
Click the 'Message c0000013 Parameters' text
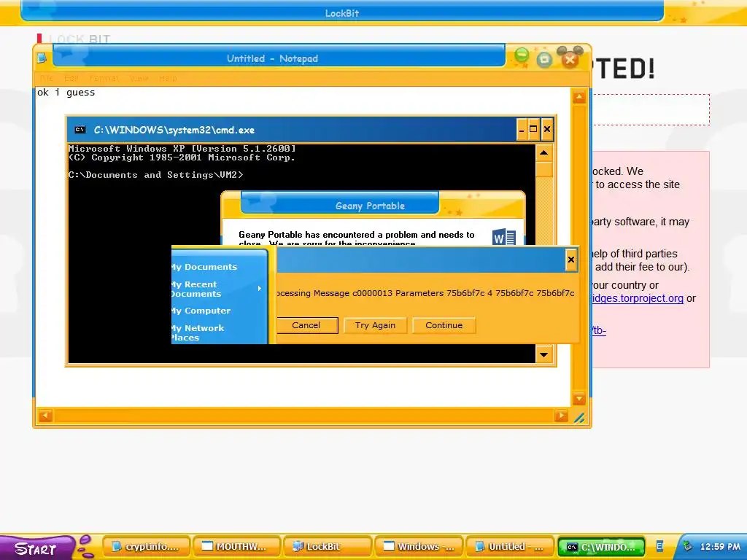379,293
